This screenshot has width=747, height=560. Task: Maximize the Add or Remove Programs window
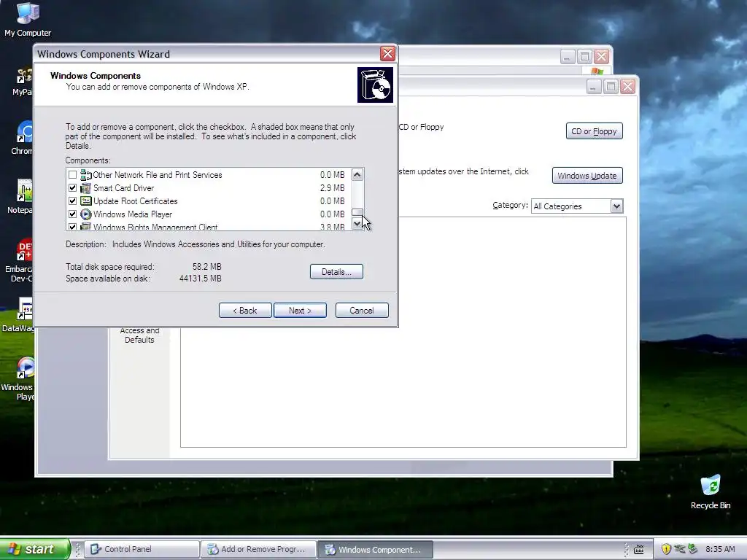pos(611,87)
